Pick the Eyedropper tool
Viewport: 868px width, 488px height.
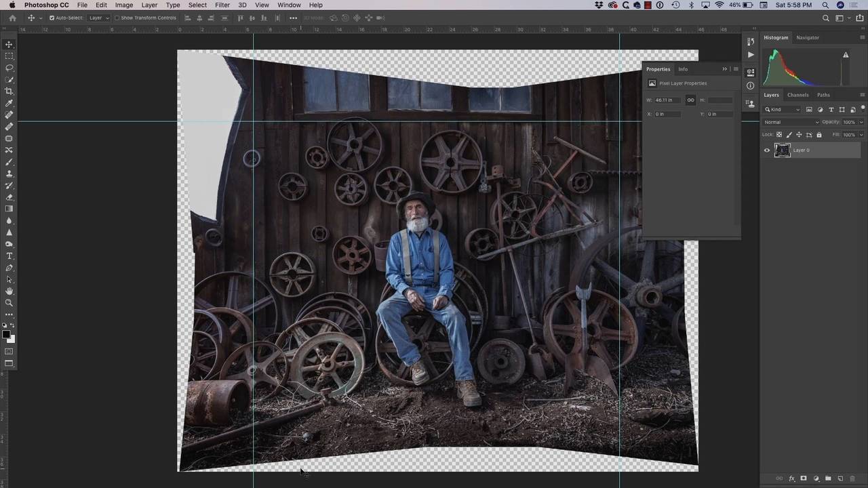coord(9,103)
